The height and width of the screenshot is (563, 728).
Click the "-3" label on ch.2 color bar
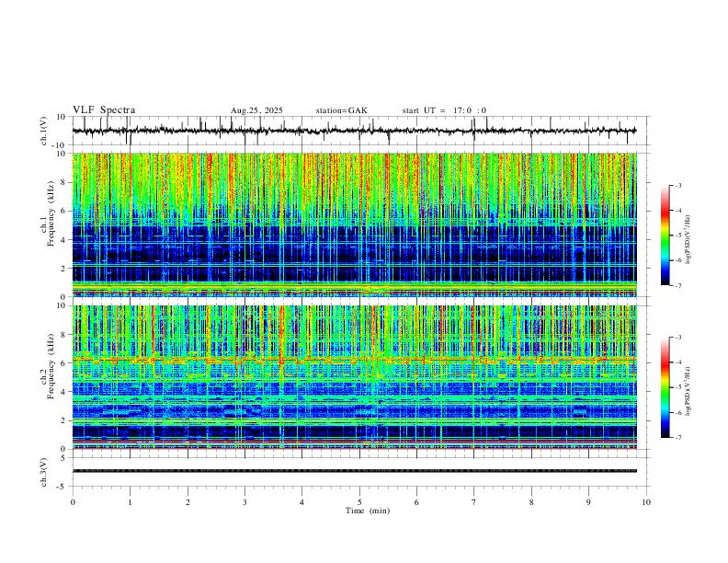point(677,338)
